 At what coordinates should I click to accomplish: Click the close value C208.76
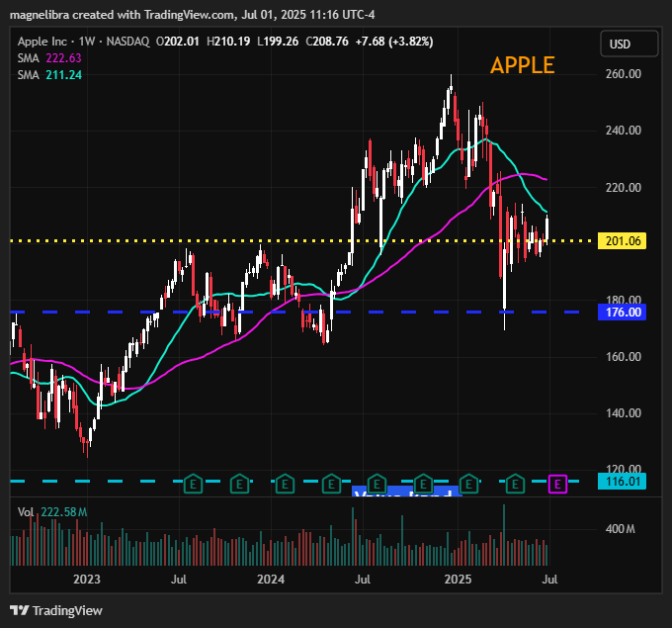pos(327,42)
